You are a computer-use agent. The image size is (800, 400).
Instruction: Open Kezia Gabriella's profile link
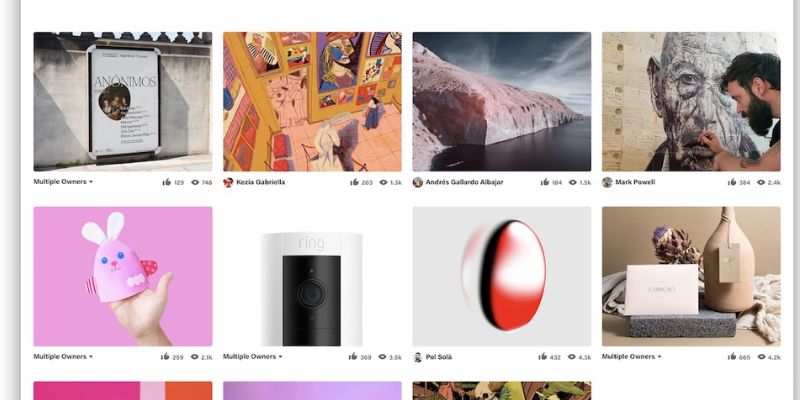260,182
